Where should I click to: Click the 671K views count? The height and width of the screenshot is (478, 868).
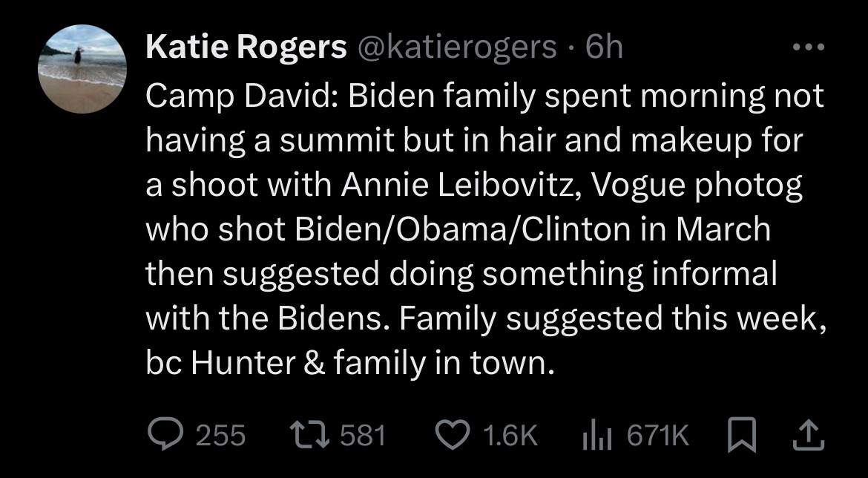pyautogui.click(x=658, y=436)
